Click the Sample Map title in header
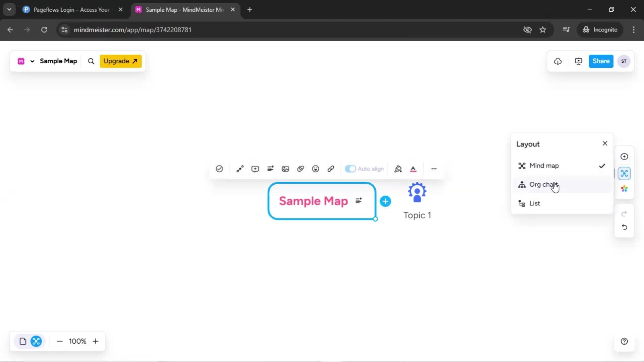 point(58,61)
